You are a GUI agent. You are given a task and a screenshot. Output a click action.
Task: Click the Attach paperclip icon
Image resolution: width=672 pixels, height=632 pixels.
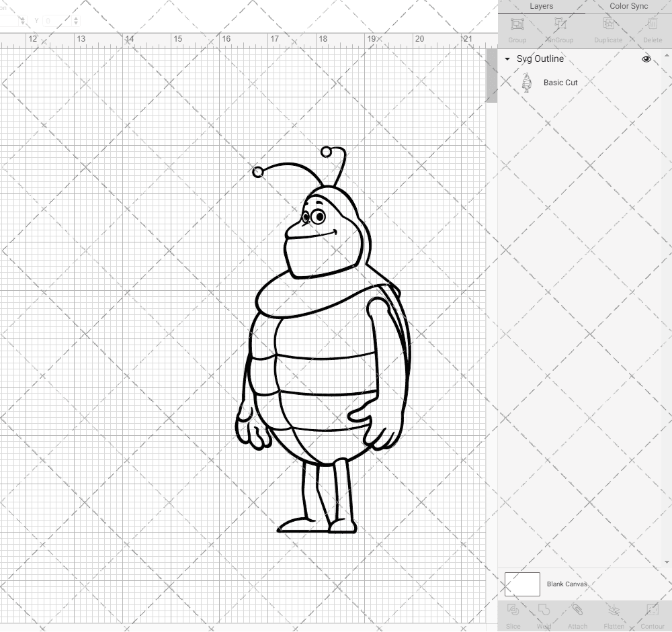577,610
